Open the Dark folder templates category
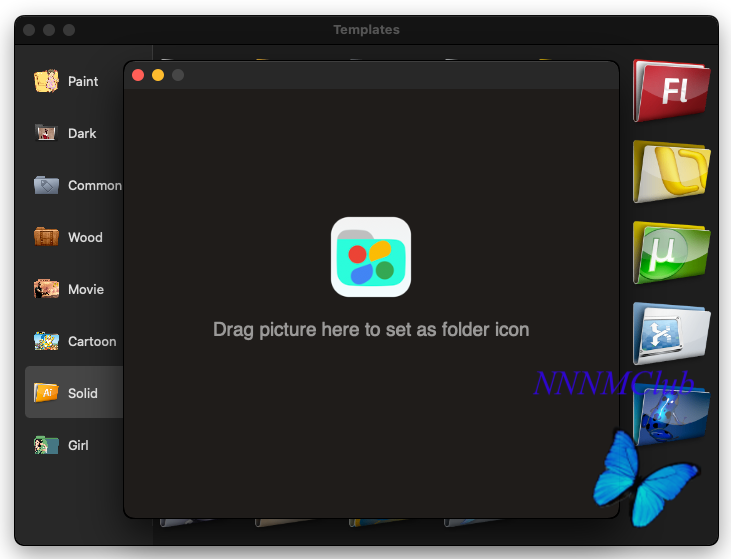The width and height of the screenshot is (731, 559). coord(75,133)
